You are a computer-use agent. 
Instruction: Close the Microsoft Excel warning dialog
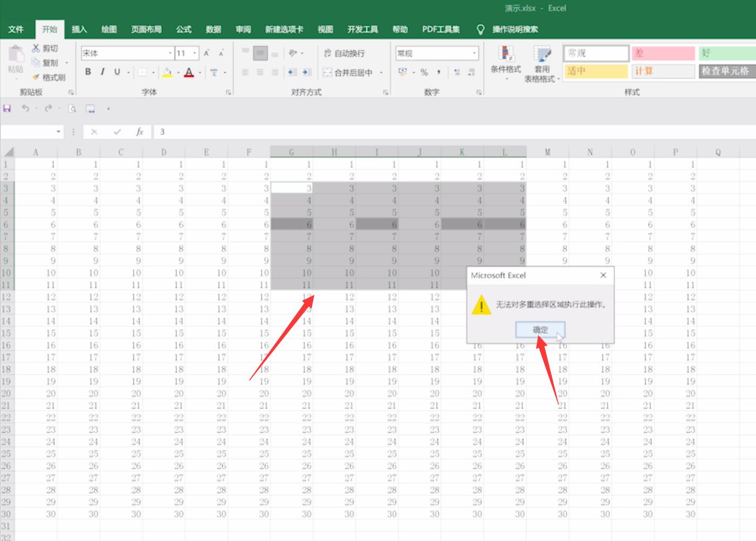coord(603,275)
